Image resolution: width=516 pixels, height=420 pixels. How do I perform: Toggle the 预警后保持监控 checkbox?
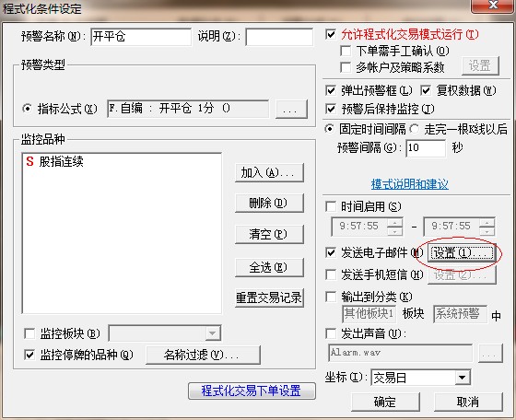point(331,109)
